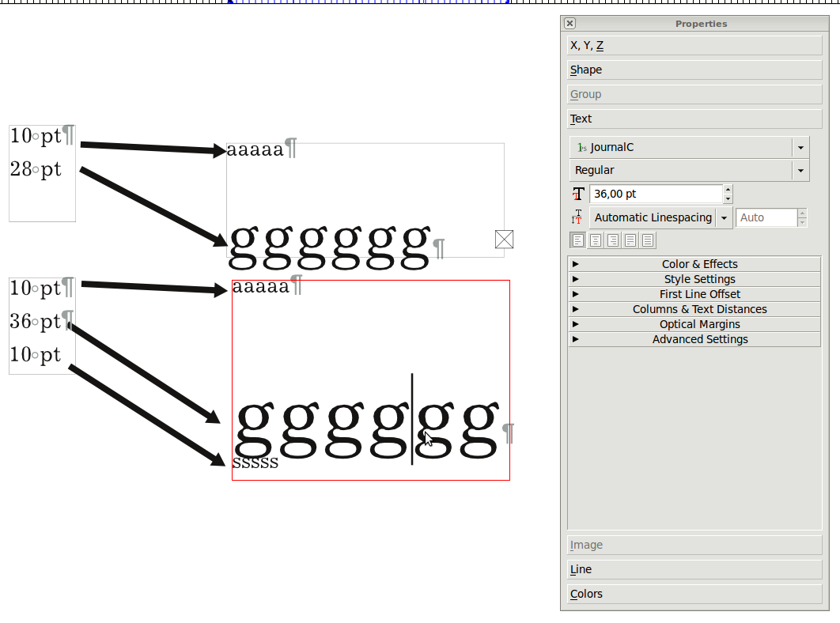Apply justified text alignment
Screen dimensions: 840x623
pos(630,240)
